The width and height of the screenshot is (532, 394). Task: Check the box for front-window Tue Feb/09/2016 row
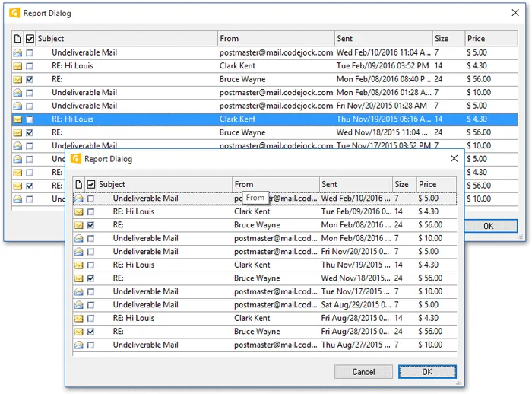click(x=90, y=212)
